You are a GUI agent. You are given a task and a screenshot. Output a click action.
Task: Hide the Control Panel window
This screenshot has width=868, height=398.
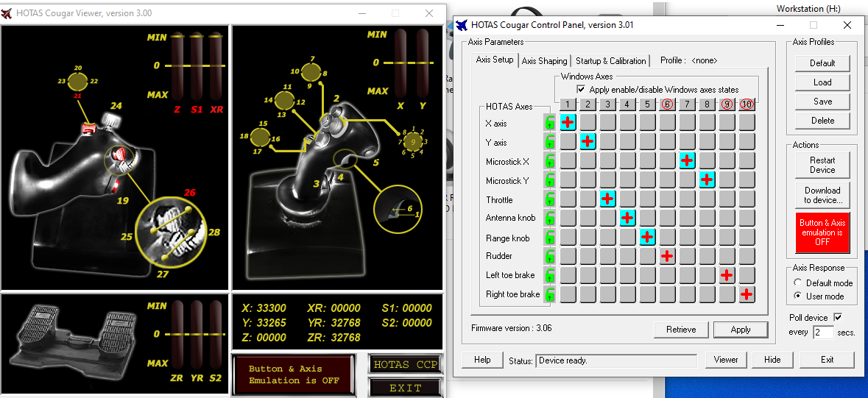[x=772, y=360]
